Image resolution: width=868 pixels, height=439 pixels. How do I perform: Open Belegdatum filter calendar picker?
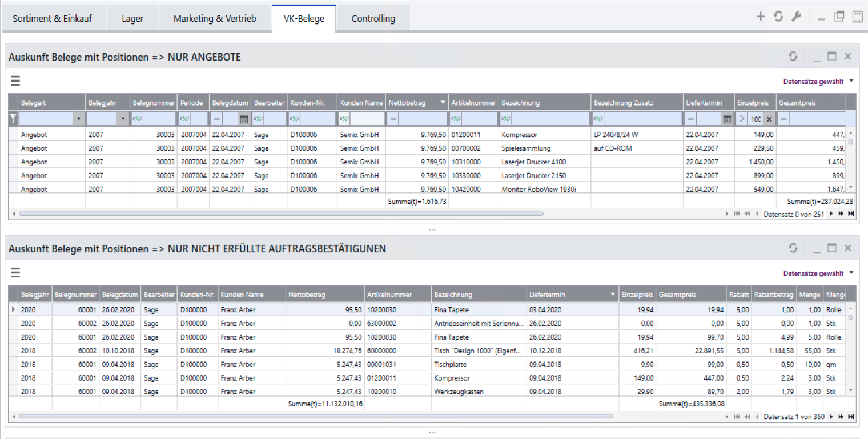[x=244, y=119]
